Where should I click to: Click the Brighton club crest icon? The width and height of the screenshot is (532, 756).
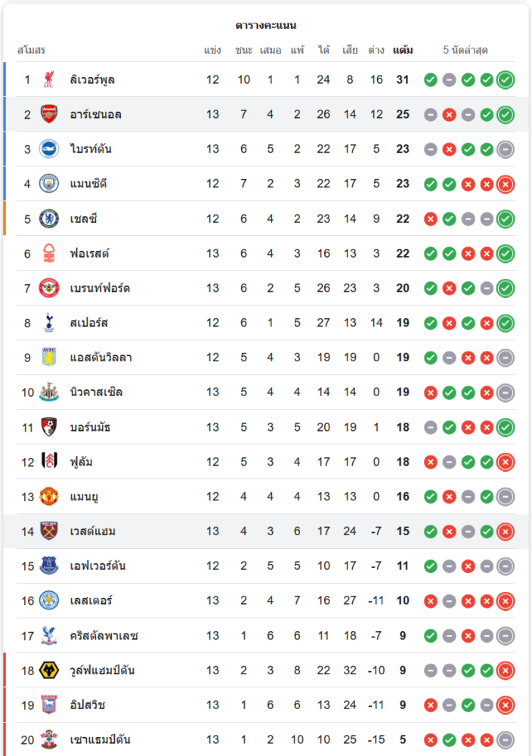tap(48, 149)
